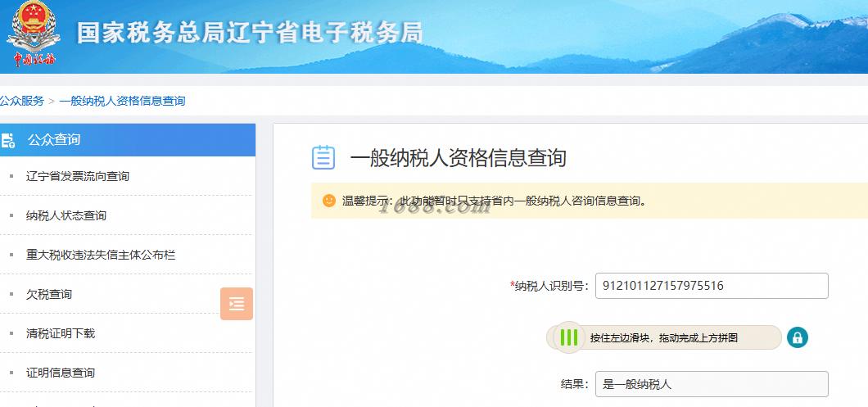Select the 公众查询 sidebar header
The image size is (868, 407).
[x=127, y=140]
